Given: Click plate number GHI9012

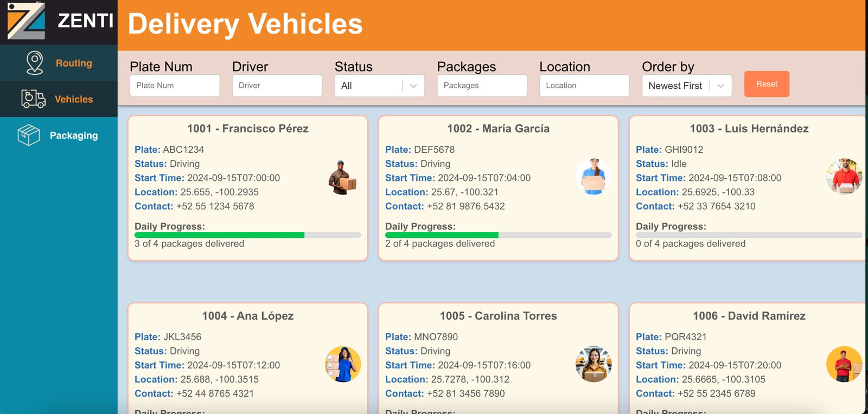Looking at the screenshot, I should pos(684,150).
